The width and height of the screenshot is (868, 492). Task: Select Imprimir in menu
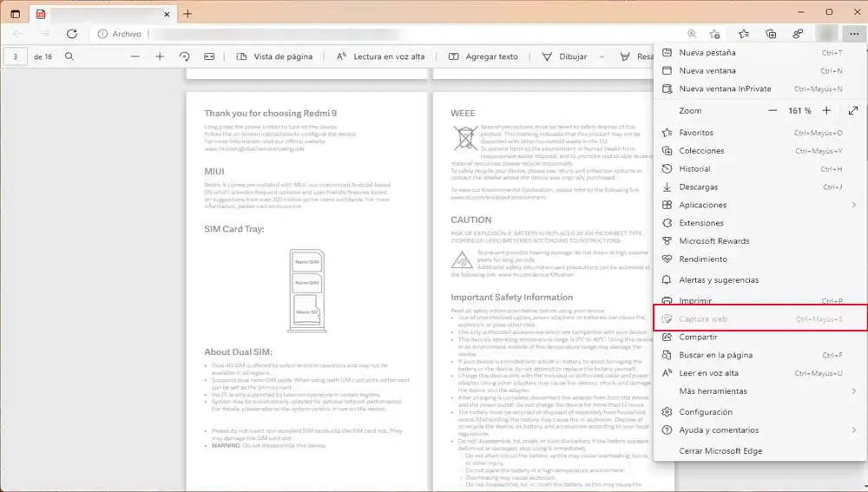point(760,300)
